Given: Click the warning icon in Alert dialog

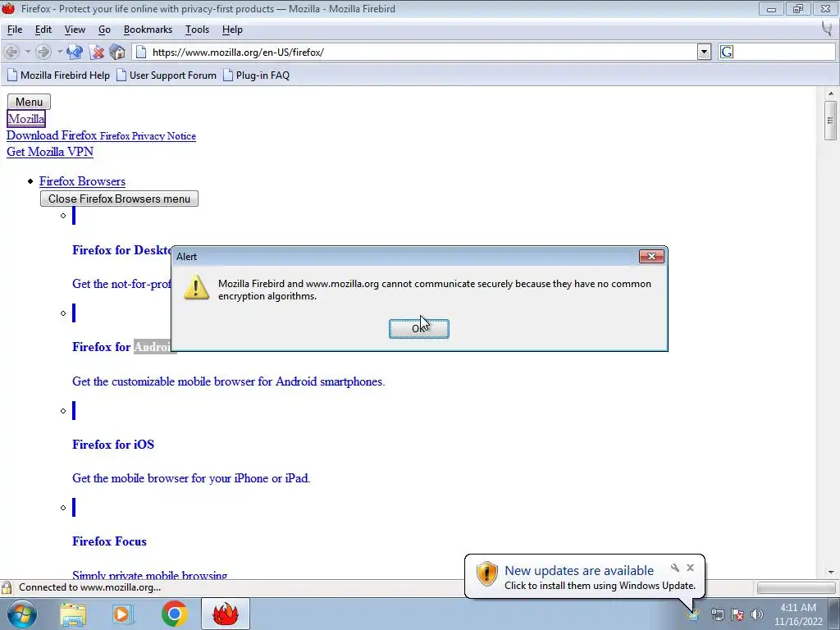Looking at the screenshot, I should [x=197, y=288].
